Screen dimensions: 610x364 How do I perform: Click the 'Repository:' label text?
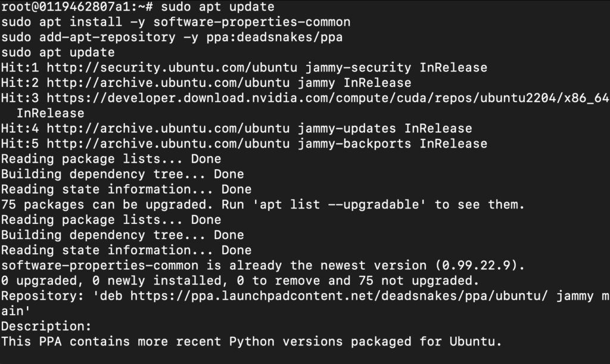[x=43, y=296]
